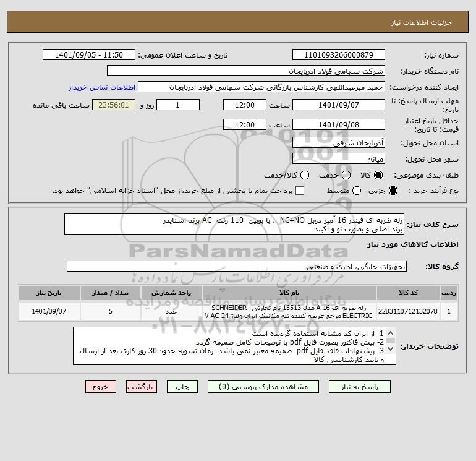Click the پاسخ به نیاز button

[359, 387]
